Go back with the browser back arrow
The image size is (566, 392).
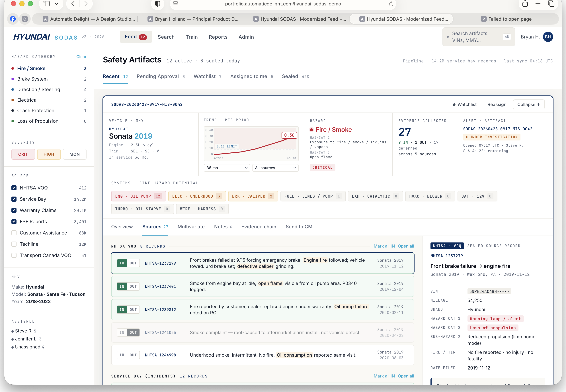[73, 4]
